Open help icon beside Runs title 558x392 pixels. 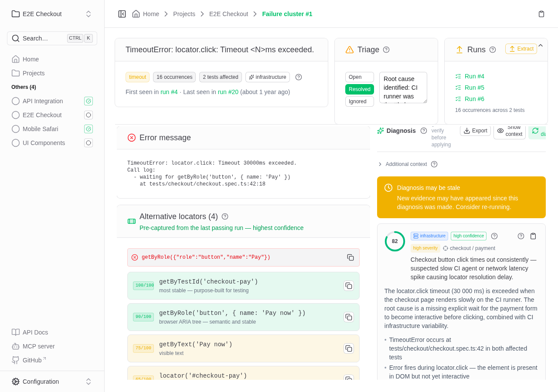click(x=493, y=50)
